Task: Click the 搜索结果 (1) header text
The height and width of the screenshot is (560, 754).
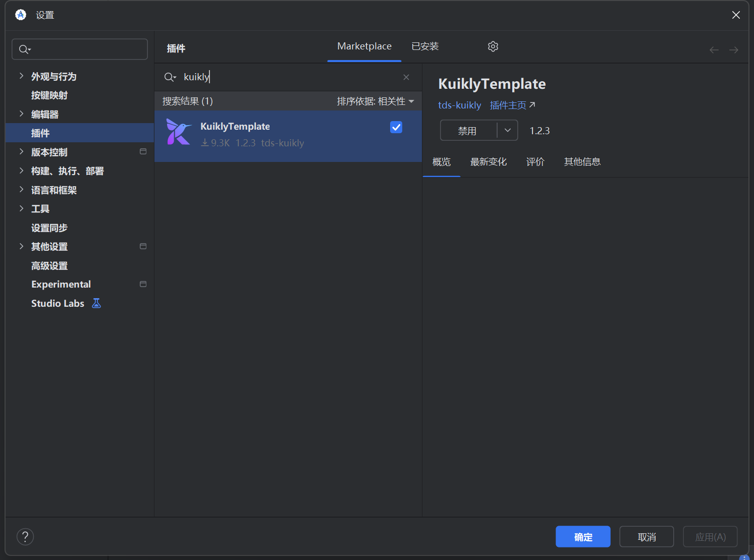Action: (188, 101)
